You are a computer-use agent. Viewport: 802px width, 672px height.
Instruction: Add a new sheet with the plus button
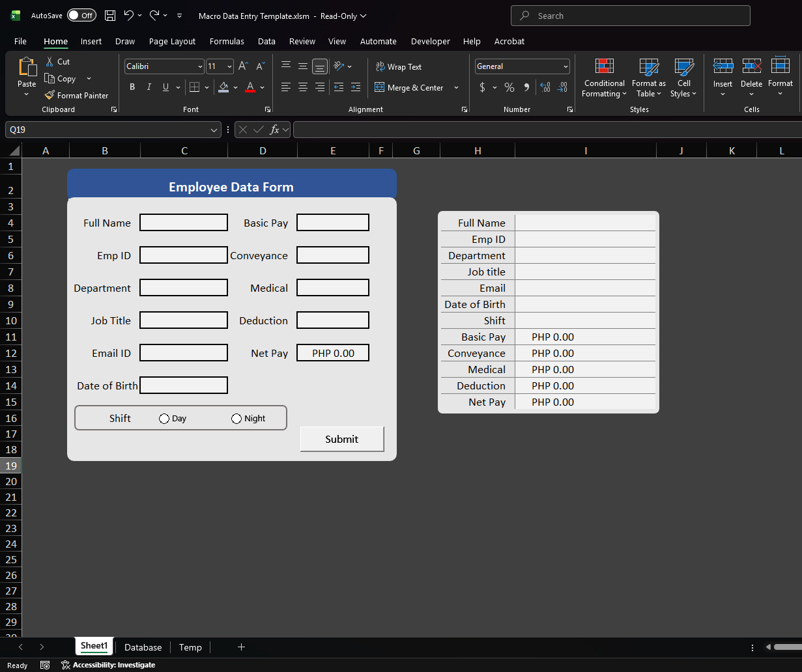pyautogui.click(x=241, y=647)
